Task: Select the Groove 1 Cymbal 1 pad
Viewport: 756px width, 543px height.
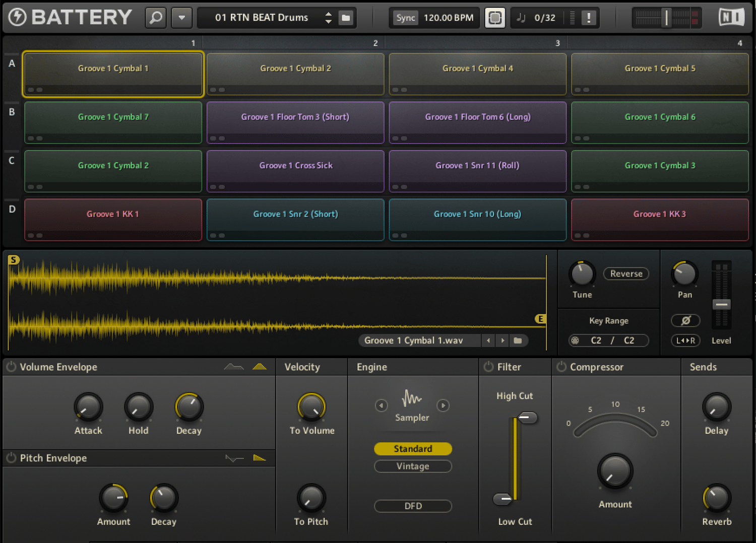Action: click(x=113, y=74)
